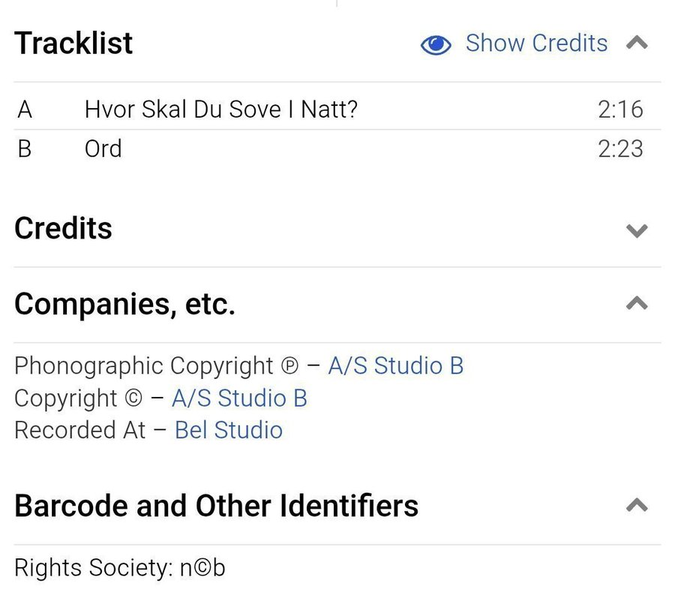The width and height of the screenshot is (675, 616).
Task: Collapse Companies, etc. using its chevron
Action: 637,304
